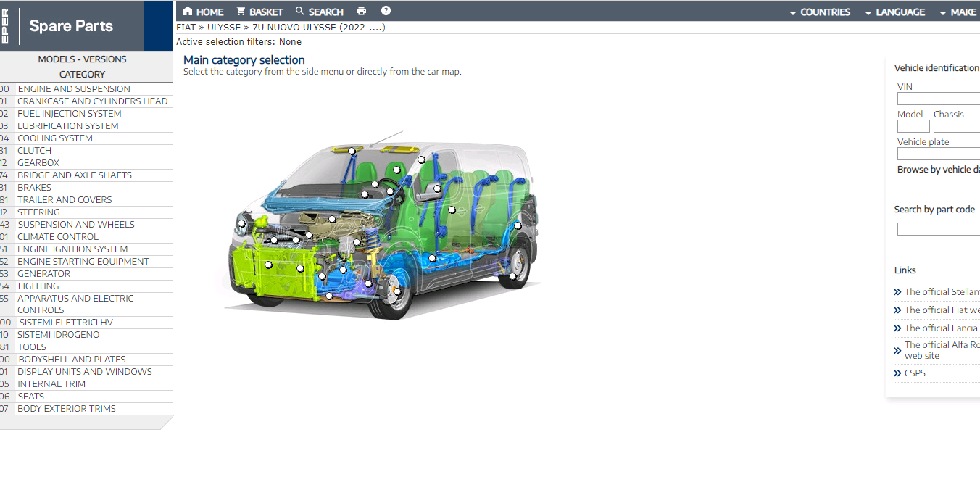Click the VIN input field
Viewport: 980px width, 477px height.
pyautogui.click(x=939, y=99)
